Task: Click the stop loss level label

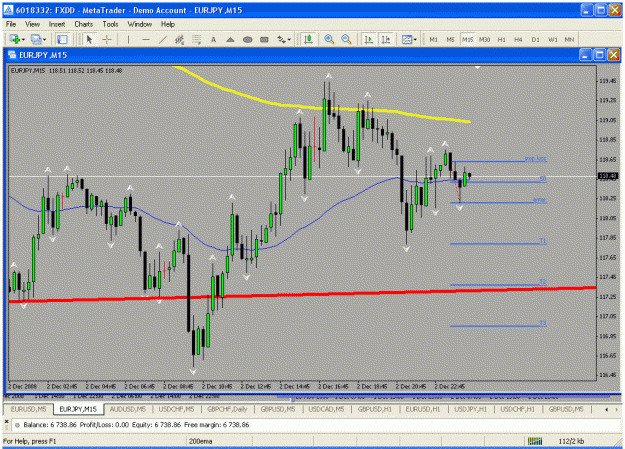Action: click(535, 159)
